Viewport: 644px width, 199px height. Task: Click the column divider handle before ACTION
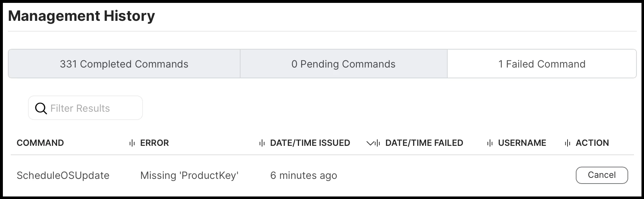568,143
